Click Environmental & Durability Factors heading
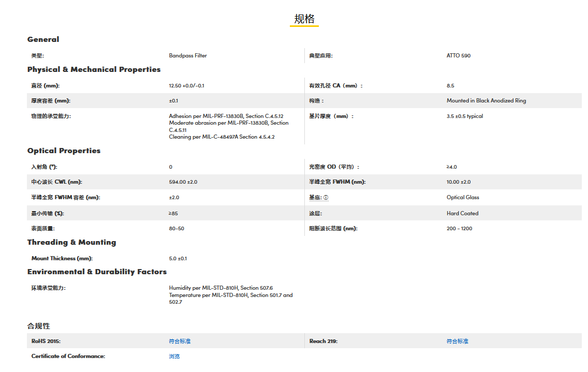Image resolution: width=588 pixels, height=372 pixels. [x=97, y=272]
